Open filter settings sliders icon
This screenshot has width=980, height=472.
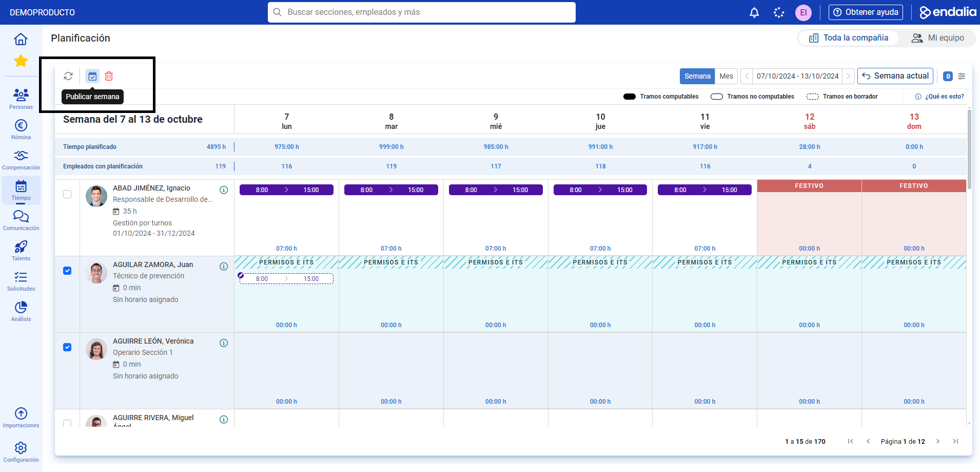(x=962, y=76)
